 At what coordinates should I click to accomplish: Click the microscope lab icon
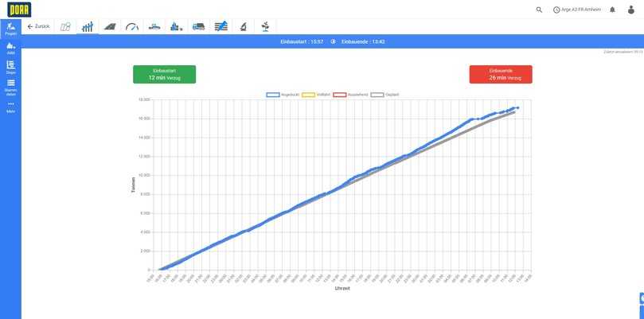coord(242,26)
